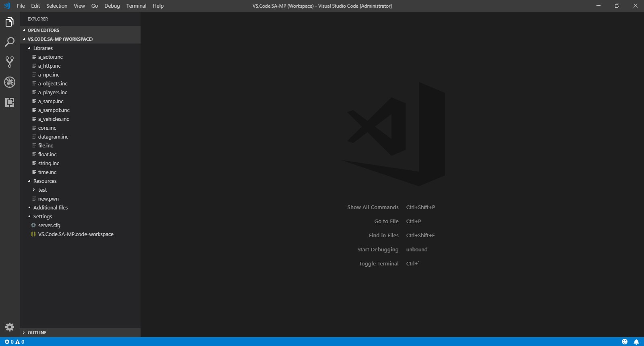Click the VS Code logo in title bar
644x346 pixels.
tap(7, 6)
